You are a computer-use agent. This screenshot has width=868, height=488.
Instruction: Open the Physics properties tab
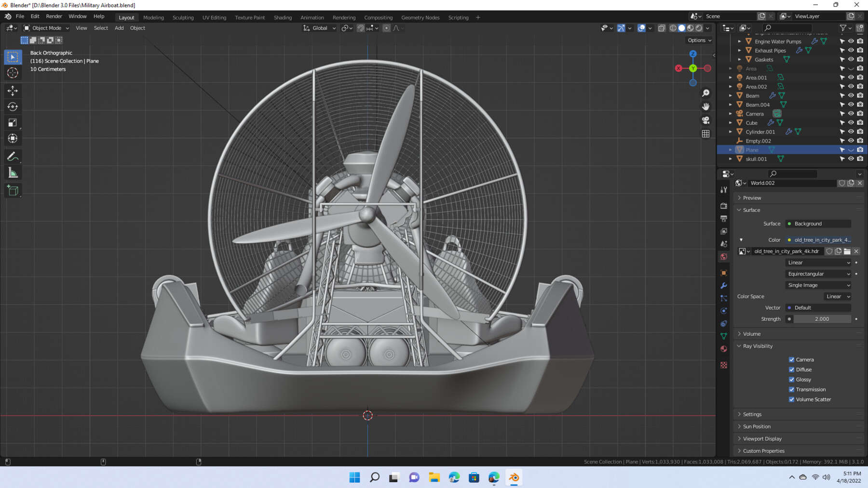pos(723,311)
